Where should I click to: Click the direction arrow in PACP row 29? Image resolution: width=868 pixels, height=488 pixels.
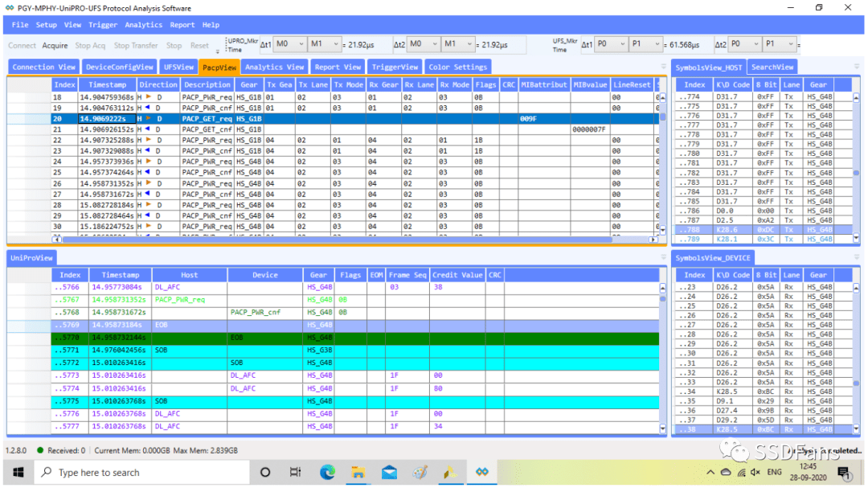pos(147,215)
